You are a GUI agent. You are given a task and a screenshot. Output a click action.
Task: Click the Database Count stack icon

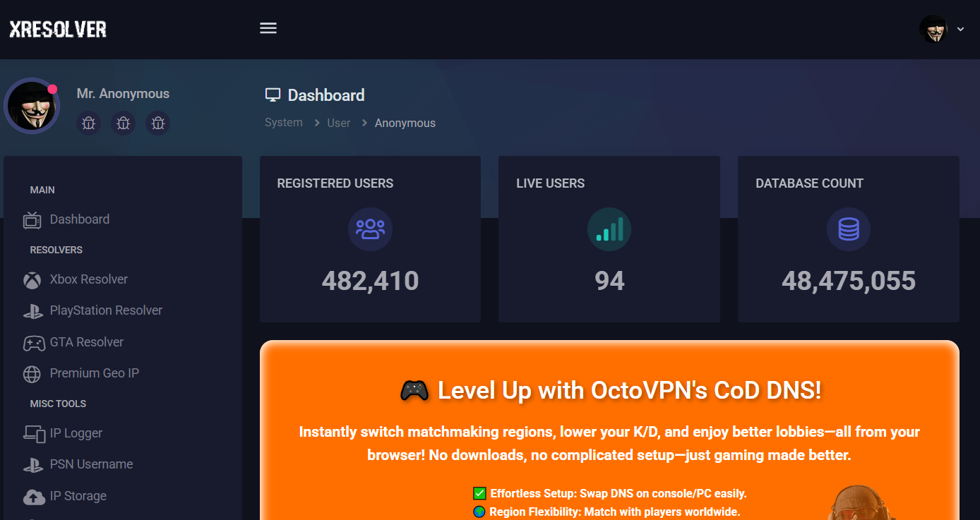pyautogui.click(x=848, y=229)
